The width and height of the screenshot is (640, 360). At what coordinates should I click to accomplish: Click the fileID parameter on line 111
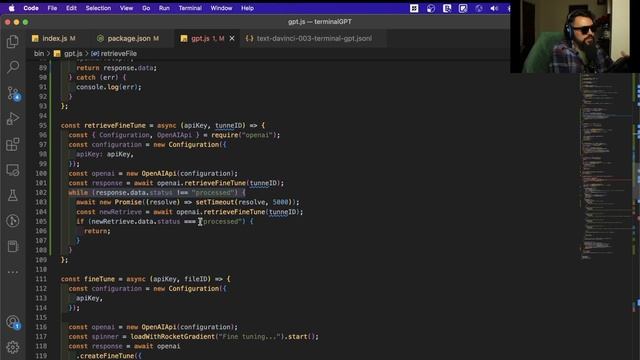coord(196,279)
